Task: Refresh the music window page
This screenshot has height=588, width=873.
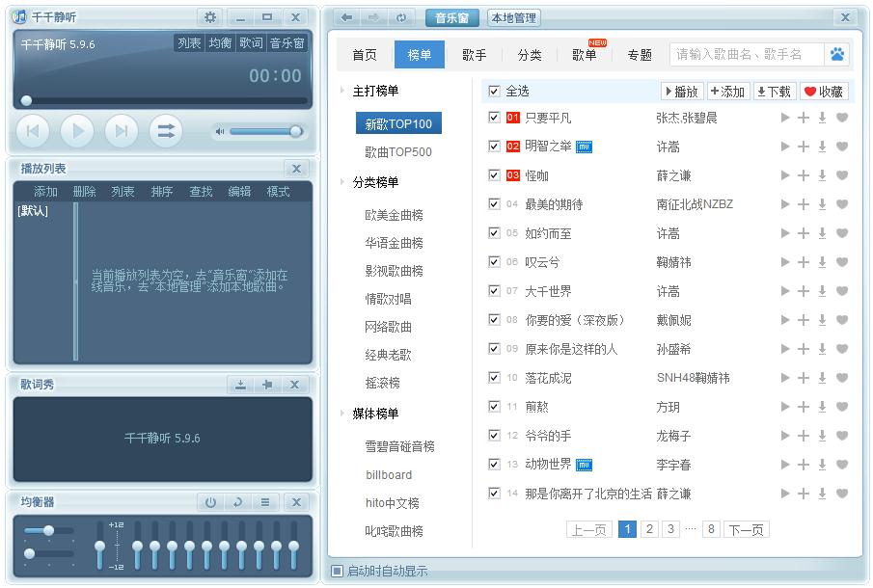Action: pyautogui.click(x=401, y=17)
